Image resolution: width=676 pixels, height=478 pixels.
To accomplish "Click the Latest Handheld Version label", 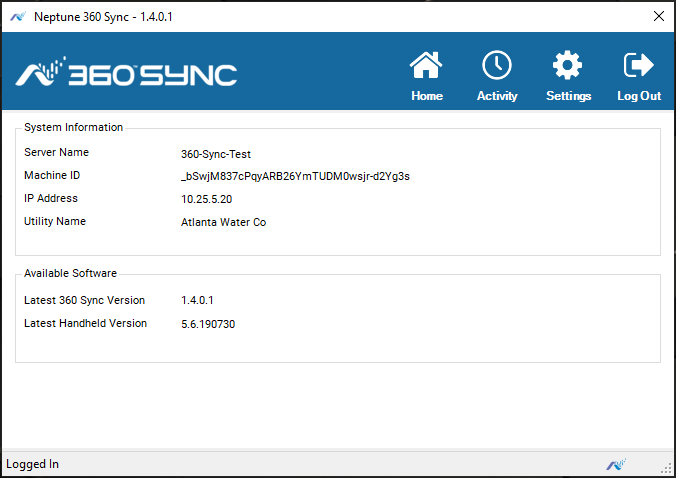I will (85, 323).
